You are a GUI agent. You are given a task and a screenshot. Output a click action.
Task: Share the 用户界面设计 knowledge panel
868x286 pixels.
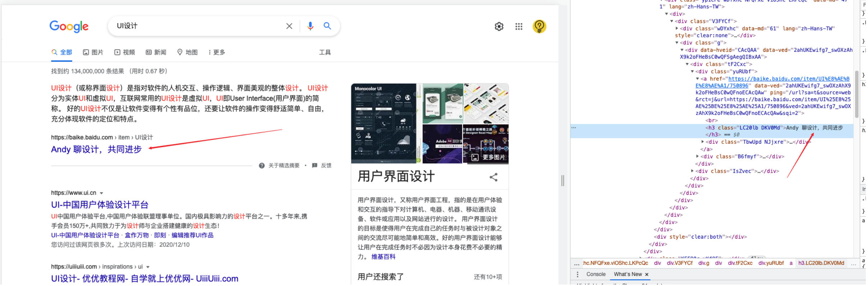494,177
